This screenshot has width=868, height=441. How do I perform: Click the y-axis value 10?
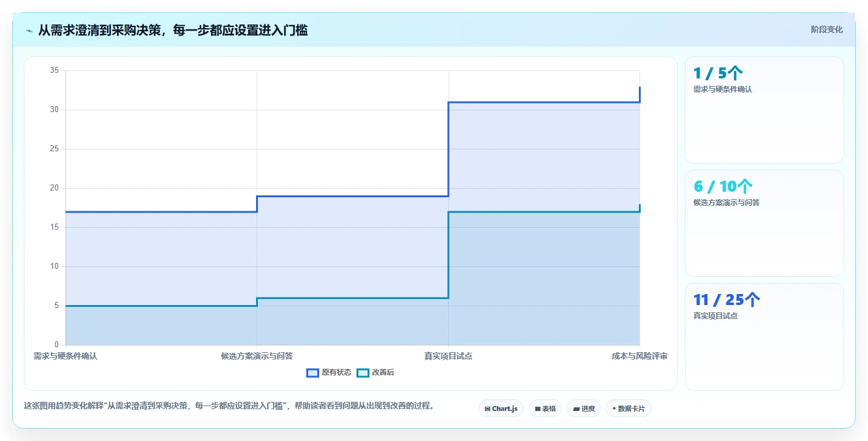coord(55,266)
